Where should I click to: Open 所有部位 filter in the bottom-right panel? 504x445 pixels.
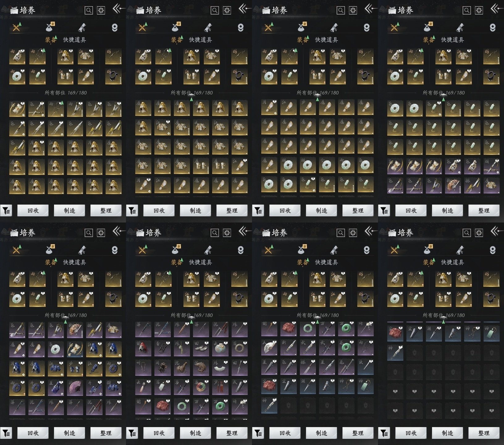[x=444, y=315]
